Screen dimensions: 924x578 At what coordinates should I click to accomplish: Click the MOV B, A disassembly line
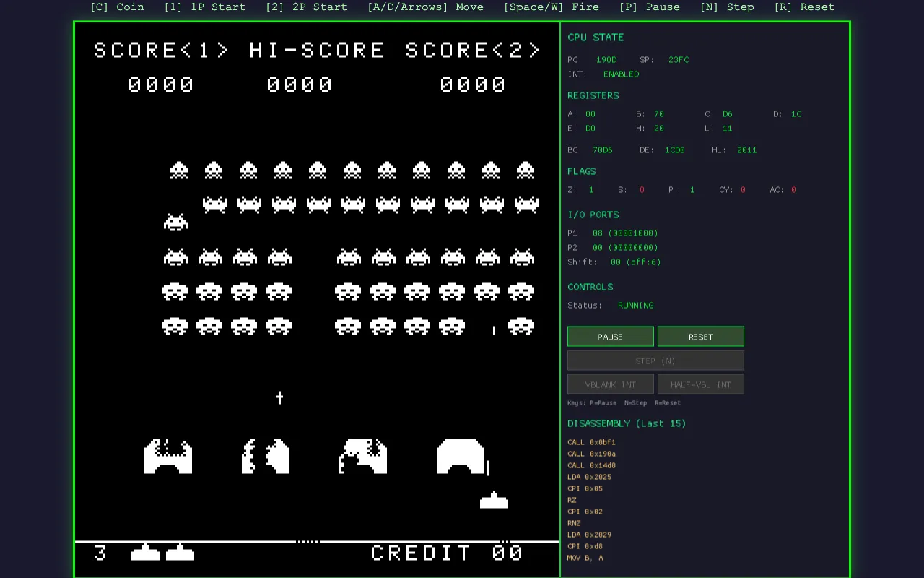pyautogui.click(x=585, y=558)
